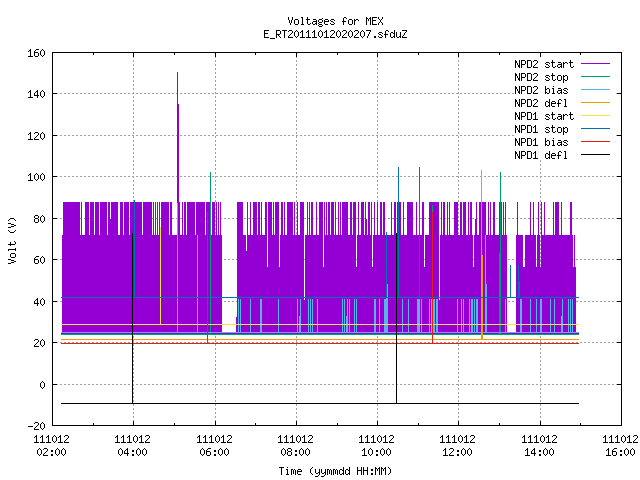Click the y-axis tick value -20
Viewport: 640px width, 480px height.
[36, 426]
